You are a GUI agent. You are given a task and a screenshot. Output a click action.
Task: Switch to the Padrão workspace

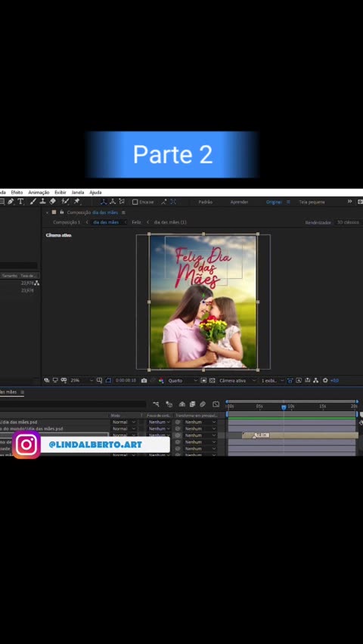click(205, 202)
